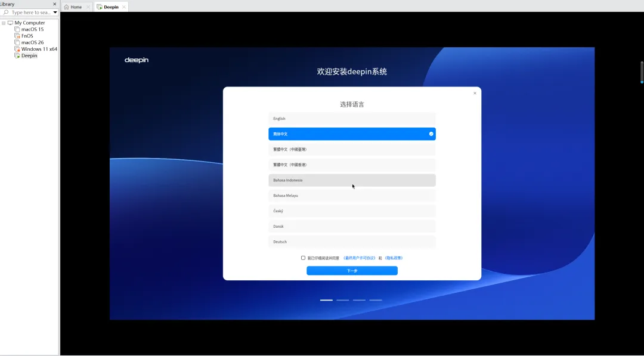This screenshot has width=644, height=356.
Task: Select the FnOS virtual machine
Action: pos(27,36)
